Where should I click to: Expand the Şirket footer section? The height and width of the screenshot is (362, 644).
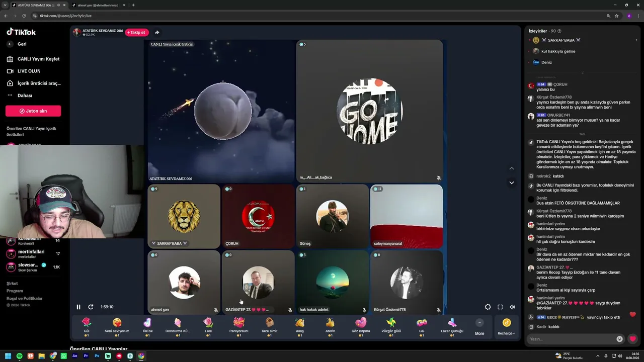point(12,284)
